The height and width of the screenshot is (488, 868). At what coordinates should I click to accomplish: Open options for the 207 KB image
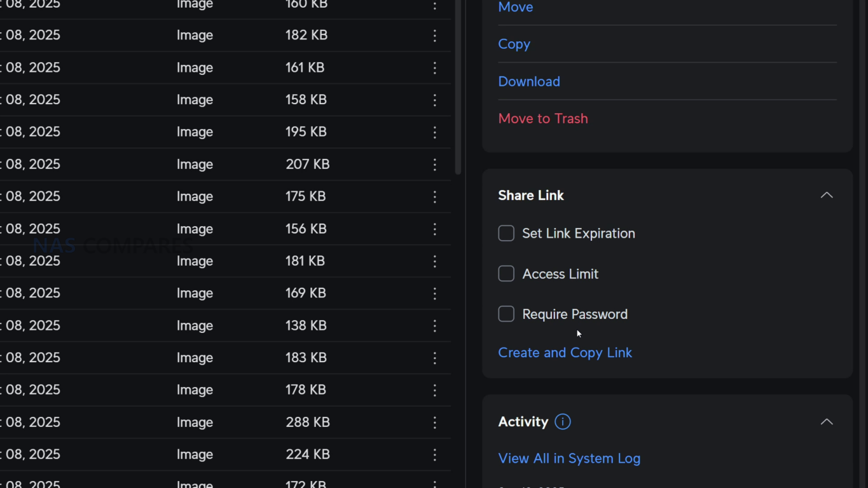coord(435,165)
